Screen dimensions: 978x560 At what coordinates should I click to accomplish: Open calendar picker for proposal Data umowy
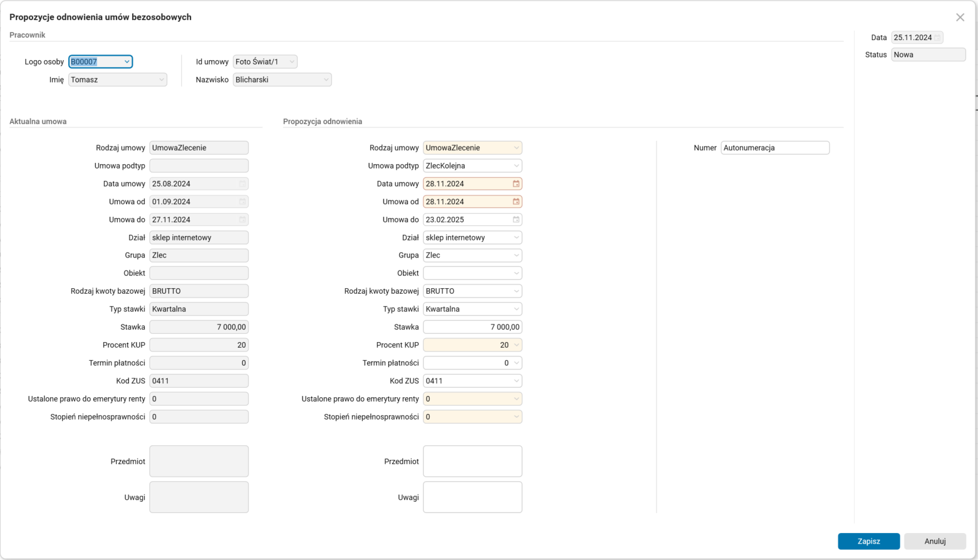coord(516,184)
